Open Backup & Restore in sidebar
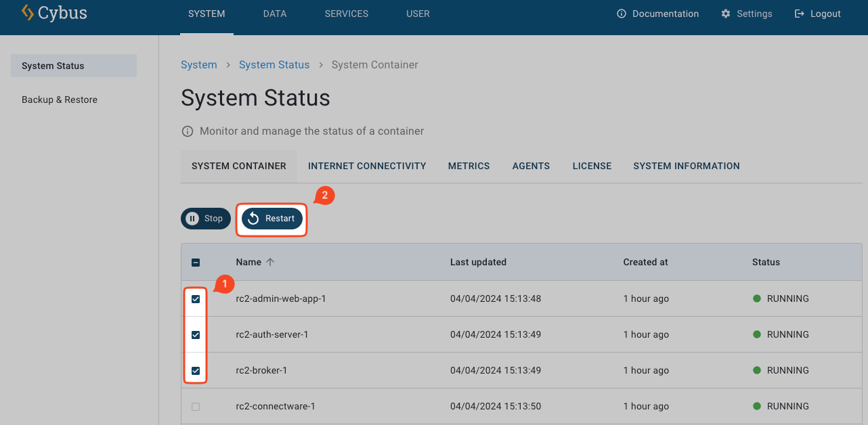Screen dimensions: 868x425 (60, 99)
